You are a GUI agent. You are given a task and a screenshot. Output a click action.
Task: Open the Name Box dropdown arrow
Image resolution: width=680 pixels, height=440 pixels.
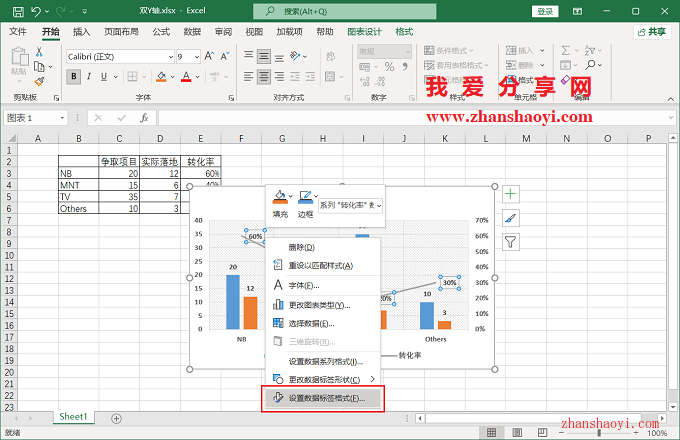[62, 118]
